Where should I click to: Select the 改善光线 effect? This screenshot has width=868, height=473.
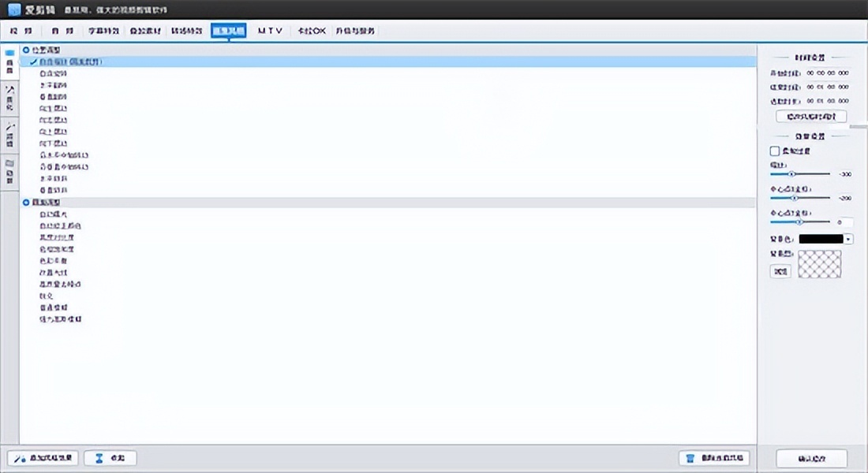53,273
